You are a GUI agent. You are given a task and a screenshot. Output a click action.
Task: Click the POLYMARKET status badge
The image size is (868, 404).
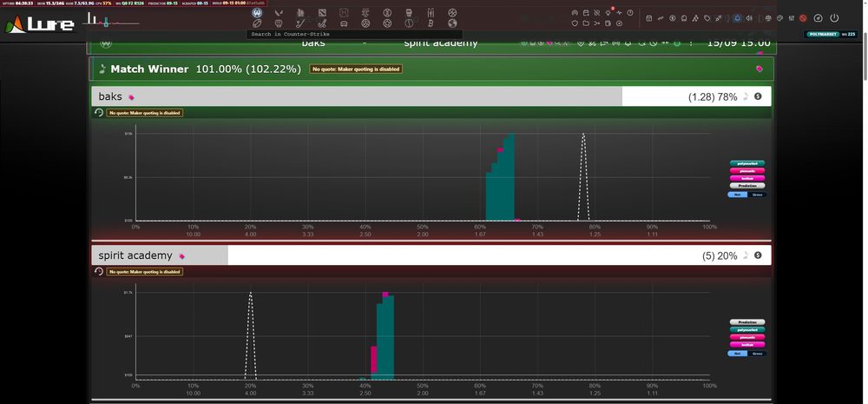pos(823,35)
